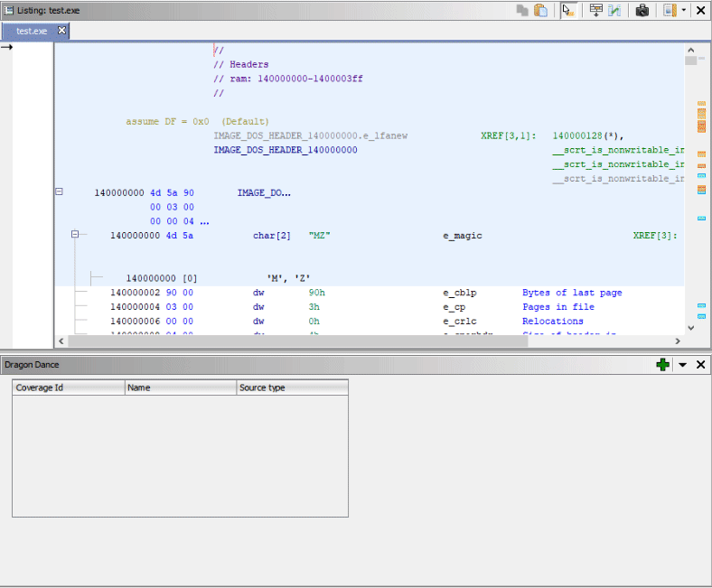Viewport: 712px width, 588px height.
Task: Sort by Coverage Id column header
Action: [68, 387]
